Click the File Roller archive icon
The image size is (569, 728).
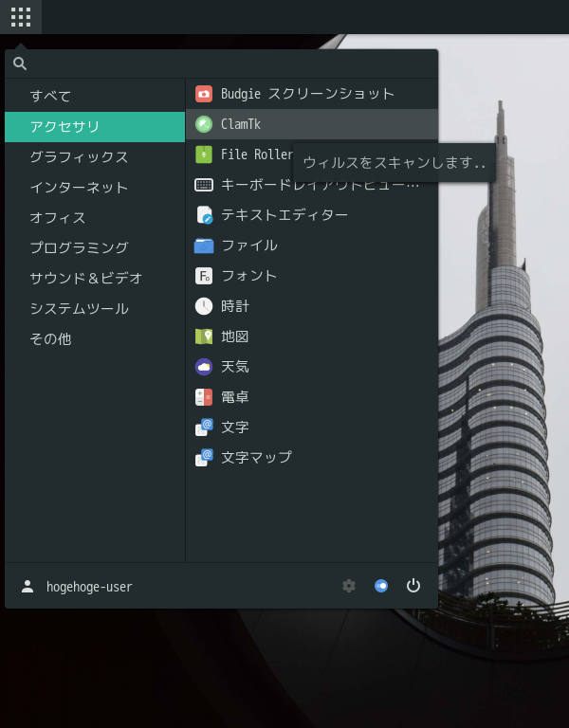tap(204, 155)
